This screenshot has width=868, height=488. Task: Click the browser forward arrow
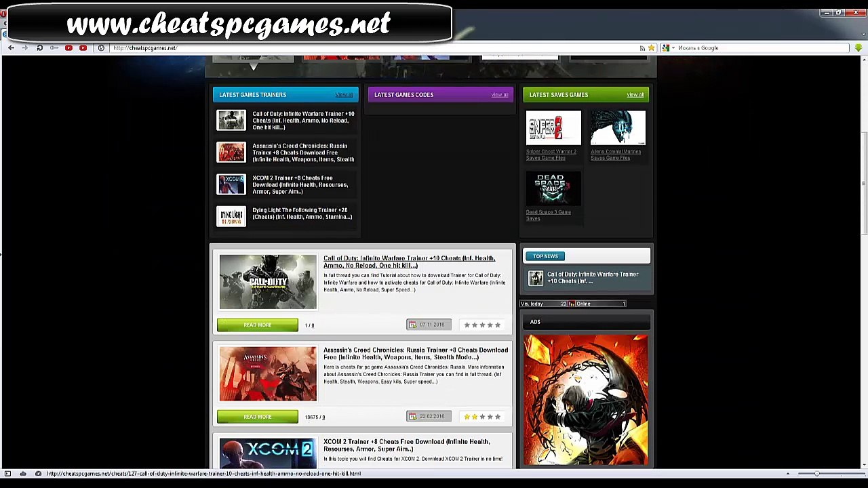click(x=25, y=47)
